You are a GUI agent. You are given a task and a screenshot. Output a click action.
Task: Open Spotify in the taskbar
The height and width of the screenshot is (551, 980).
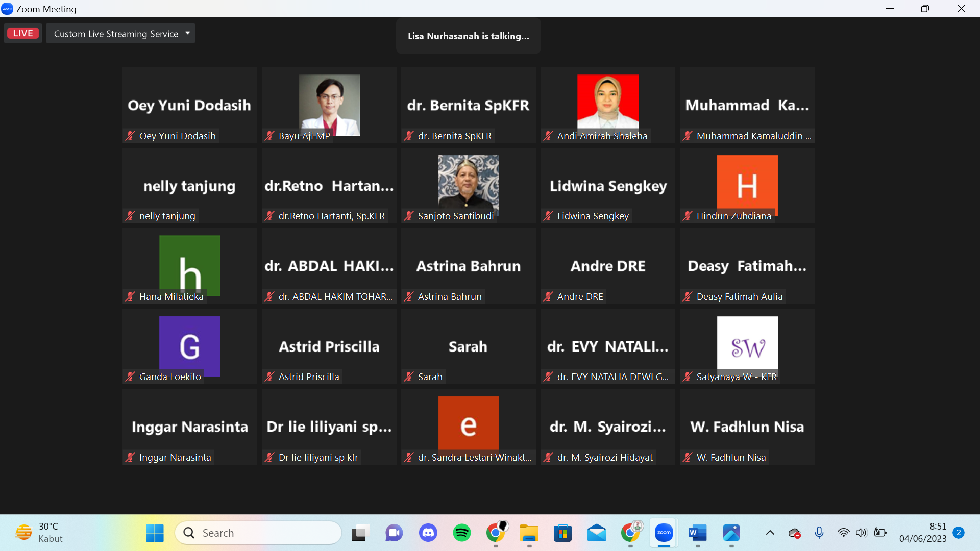point(462,533)
